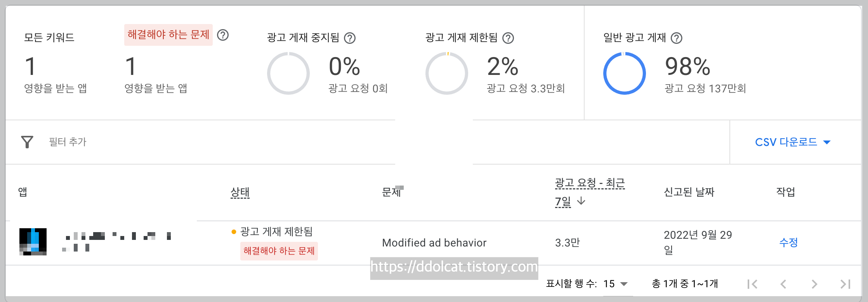Click the 98% blue progress ring
868x302 pixels.
(x=624, y=73)
